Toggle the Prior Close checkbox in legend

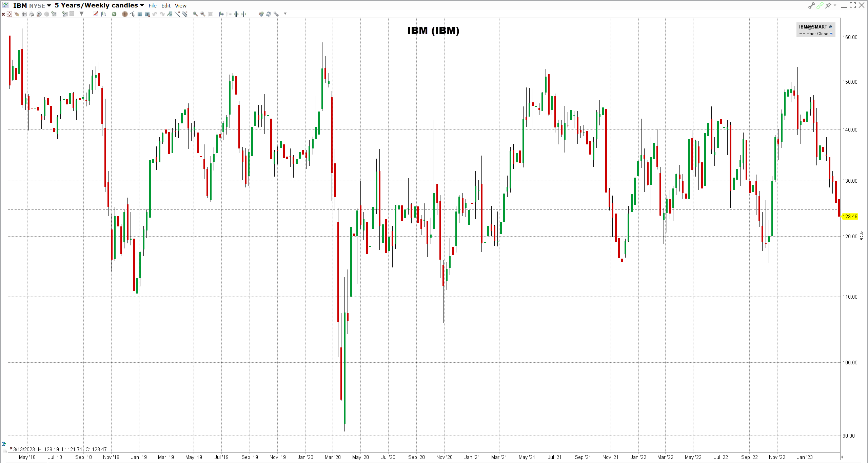point(831,34)
